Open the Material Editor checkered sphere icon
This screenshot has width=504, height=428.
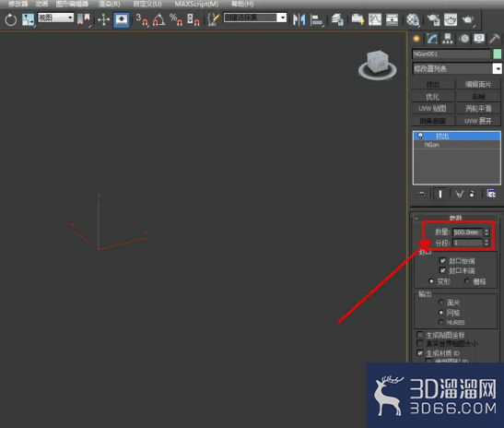point(413,19)
